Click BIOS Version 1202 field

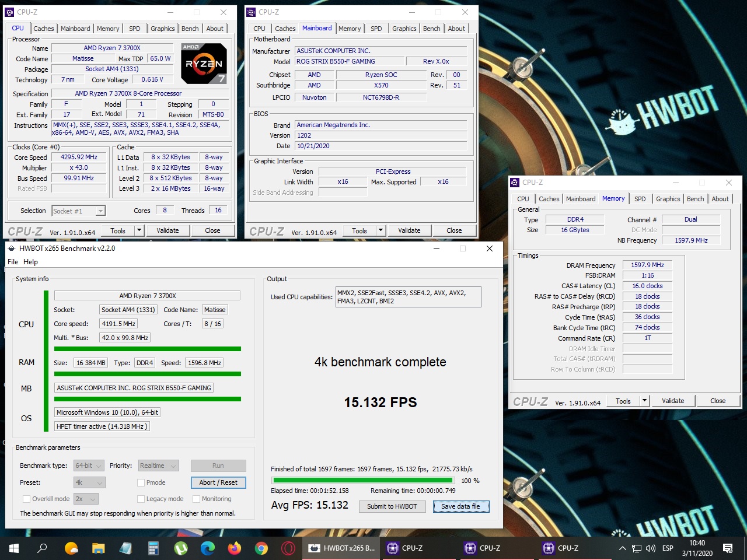pyautogui.click(x=381, y=135)
